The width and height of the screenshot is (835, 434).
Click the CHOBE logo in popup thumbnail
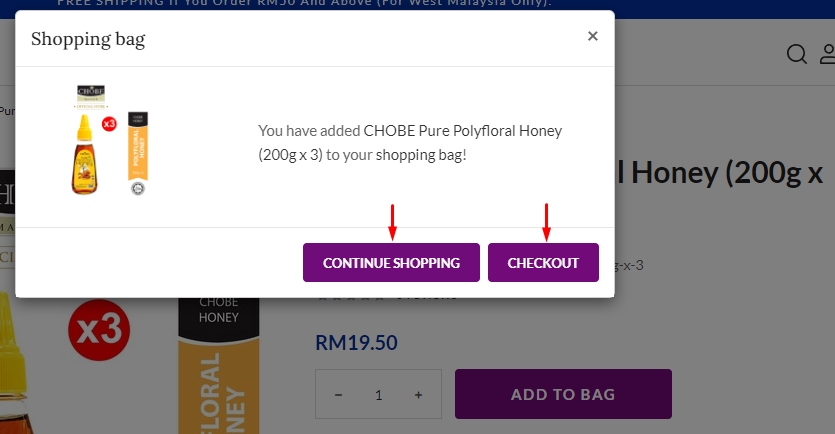91,92
